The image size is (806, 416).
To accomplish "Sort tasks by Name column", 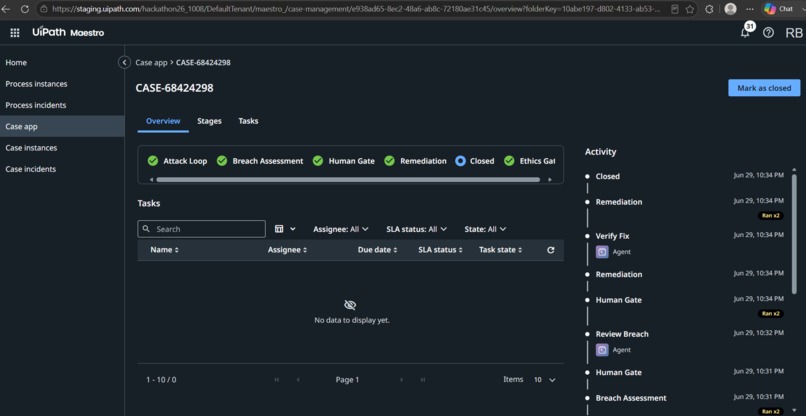I will click(x=164, y=250).
